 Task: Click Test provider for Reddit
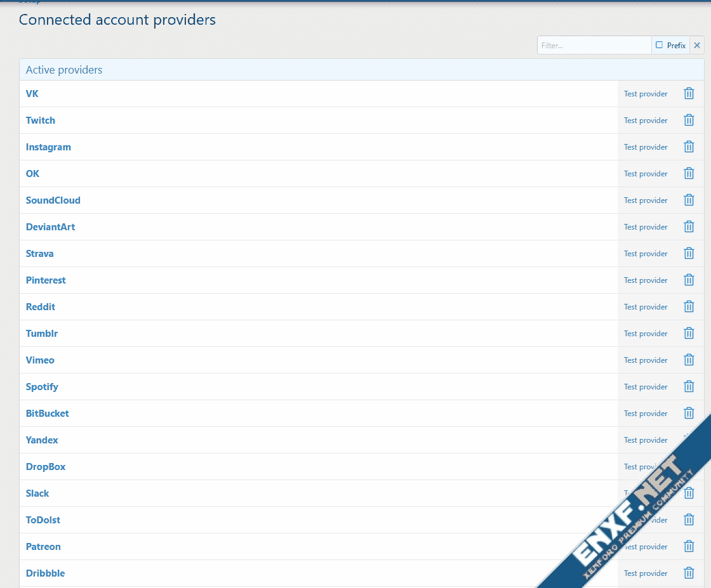click(x=646, y=306)
